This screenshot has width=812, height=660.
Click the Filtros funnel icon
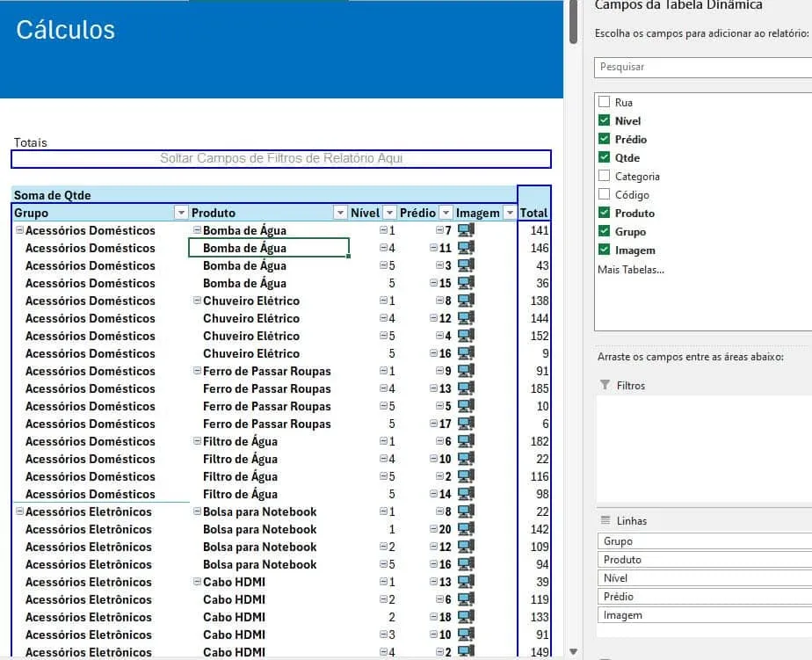tap(605, 385)
